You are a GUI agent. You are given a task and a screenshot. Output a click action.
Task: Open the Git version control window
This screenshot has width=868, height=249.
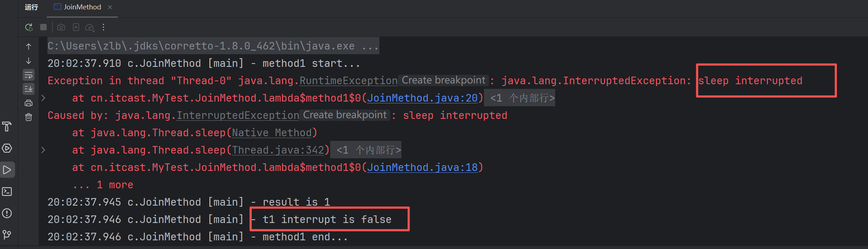tap(7, 235)
